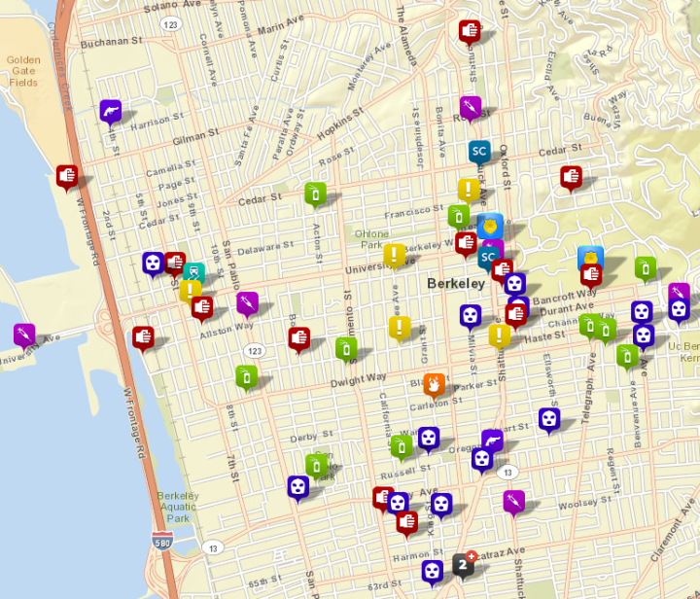Click the red assault marker near Durant Ave
This screenshot has width=700, height=599.
pos(516,315)
